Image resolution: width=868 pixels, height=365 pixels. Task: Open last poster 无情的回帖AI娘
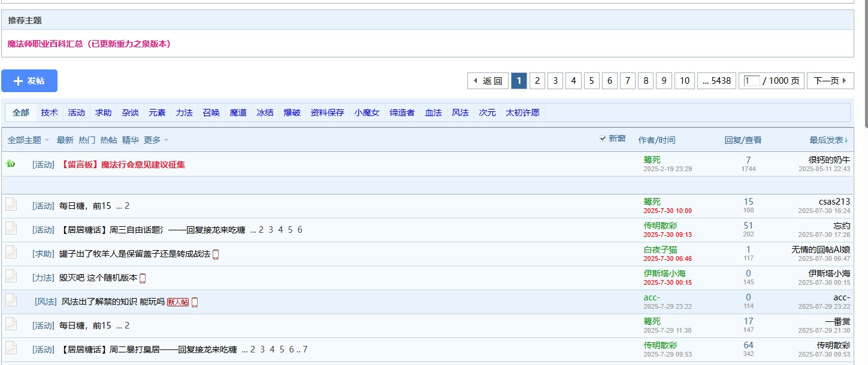[x=821, y=250]
